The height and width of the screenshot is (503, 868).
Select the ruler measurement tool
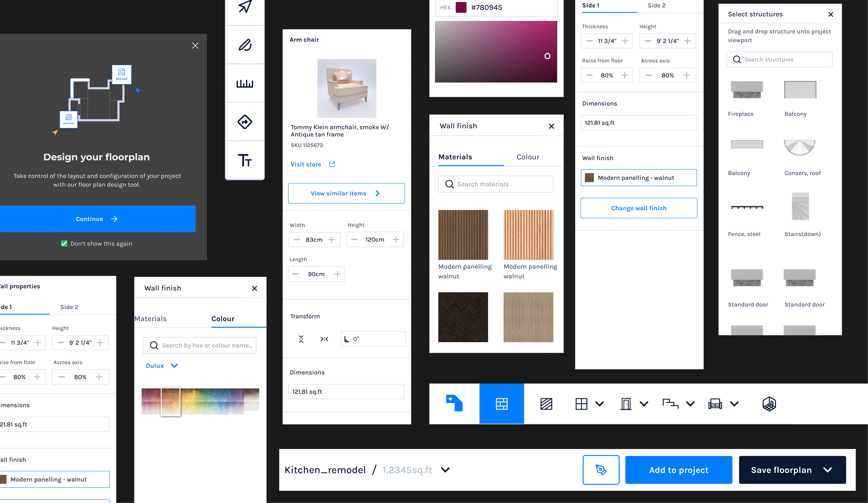pyautogui.click(x=245, y=84)
